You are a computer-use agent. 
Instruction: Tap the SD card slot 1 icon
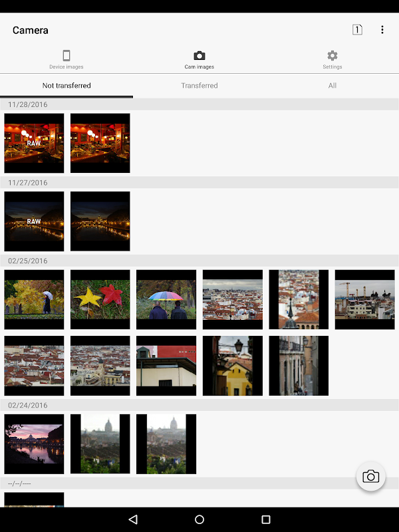pos(357,30)
